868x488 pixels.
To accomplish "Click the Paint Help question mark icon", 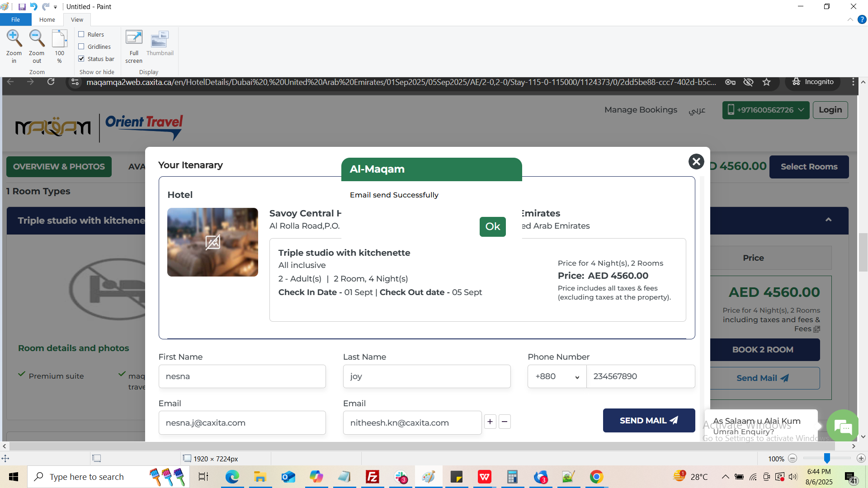I will point(862,19).
